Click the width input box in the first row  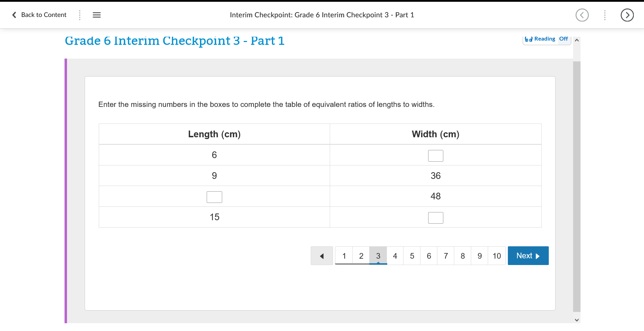(436, 155)
